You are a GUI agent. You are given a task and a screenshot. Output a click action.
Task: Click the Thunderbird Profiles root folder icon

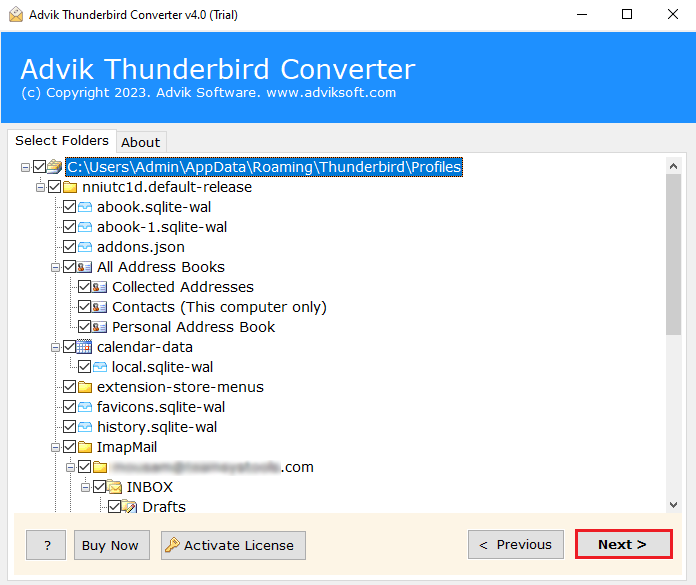tap(54, 167)
